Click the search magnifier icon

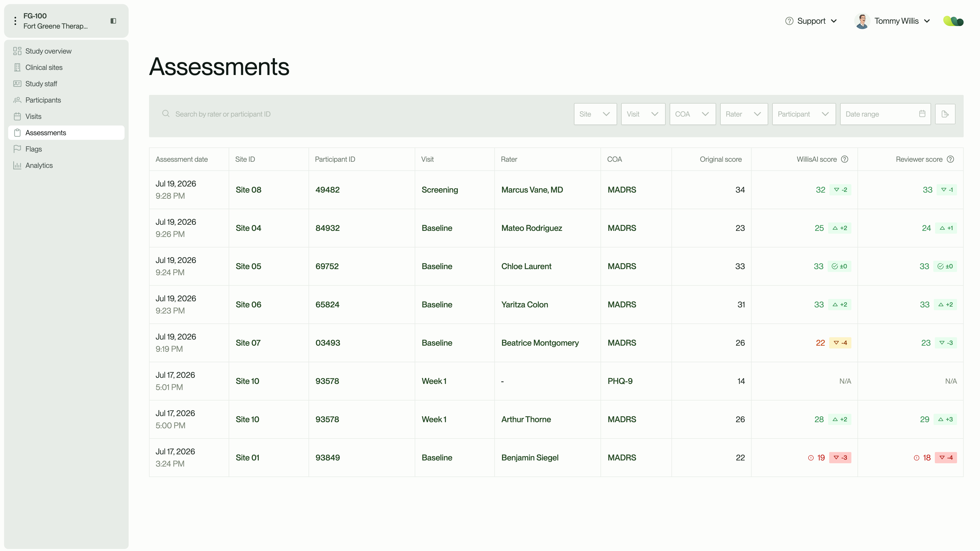point(165,114)
